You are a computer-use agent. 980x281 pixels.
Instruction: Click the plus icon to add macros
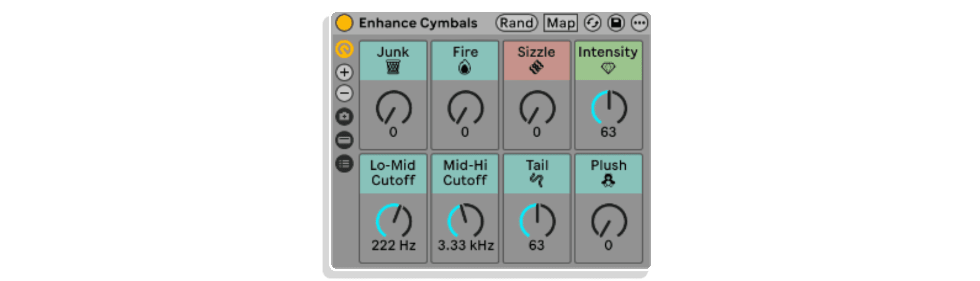(345, 72)
